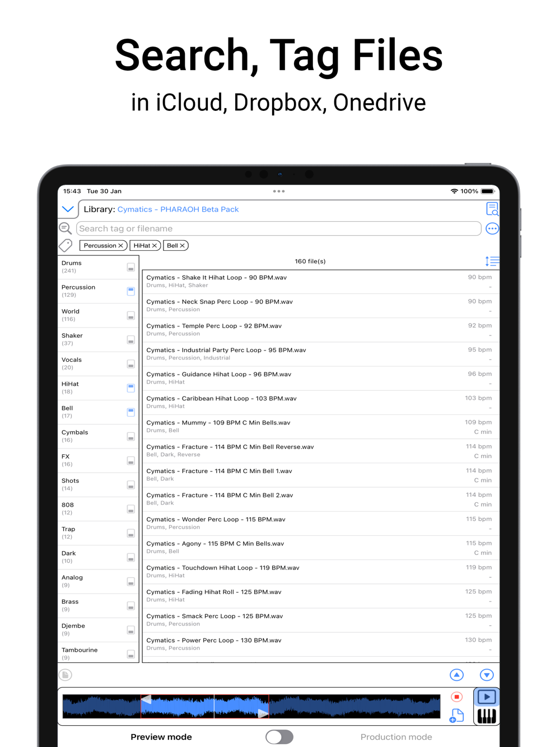Uncheck the Percussion tag checkbox
The width and height of the screenshot is (560, 747).
coord(130,291)
